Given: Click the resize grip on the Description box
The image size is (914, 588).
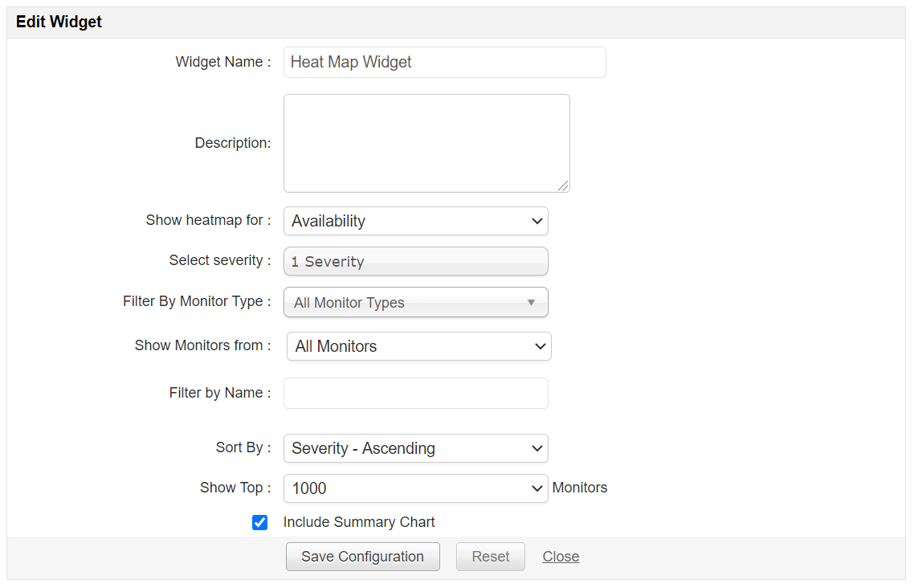Looking at the screenshot, I should click(565, 186).
